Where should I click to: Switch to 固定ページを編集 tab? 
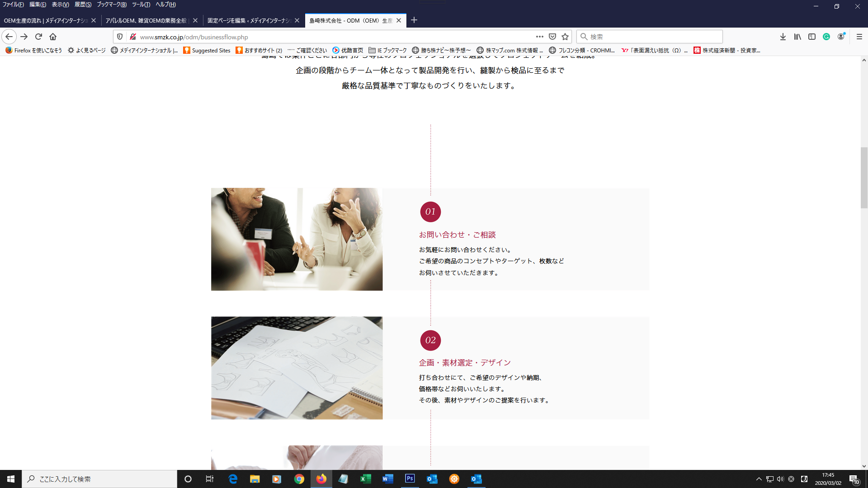click(249, 20)
